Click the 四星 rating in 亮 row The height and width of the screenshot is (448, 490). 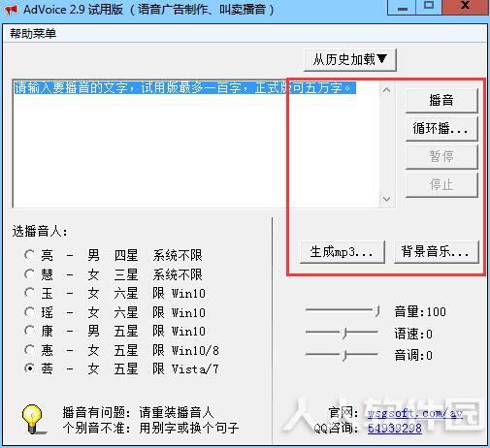(126, 255)
